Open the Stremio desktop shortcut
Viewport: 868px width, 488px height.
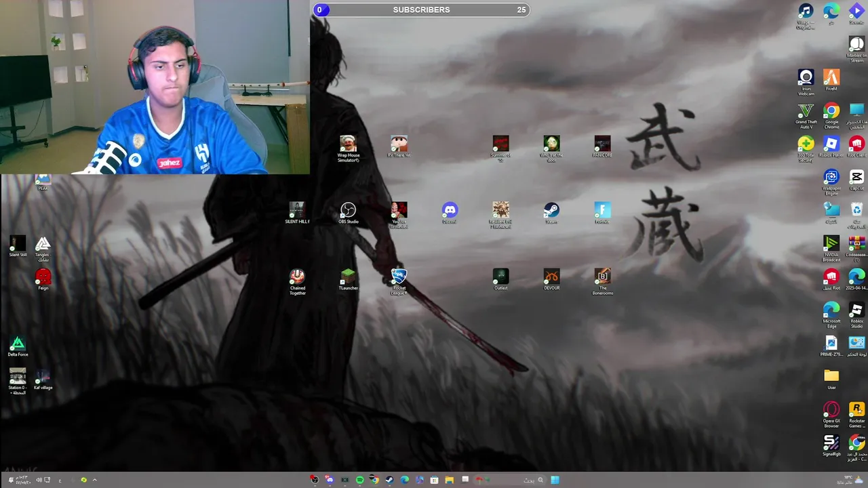[857, 14]
